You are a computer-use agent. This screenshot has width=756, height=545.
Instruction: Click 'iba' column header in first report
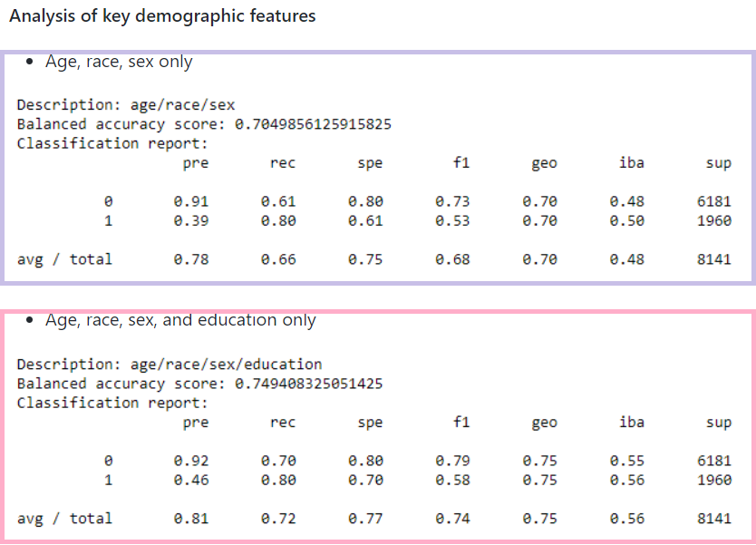coord(631,163)
